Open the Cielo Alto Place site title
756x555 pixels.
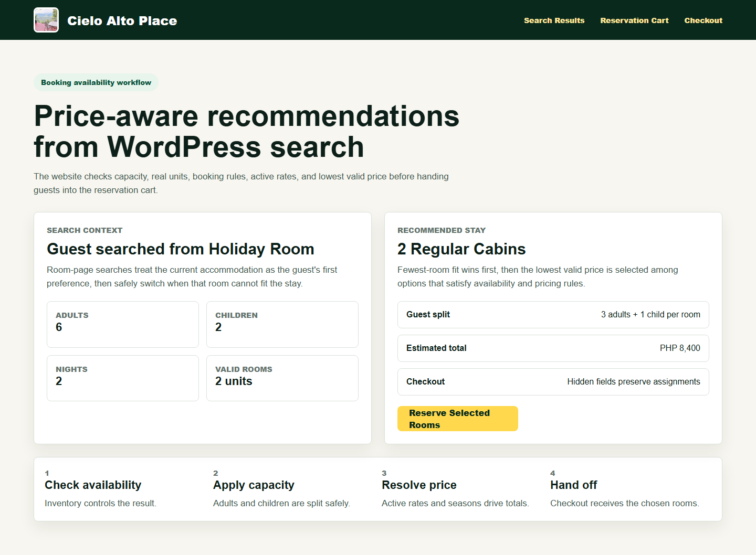tap(122, 21)
